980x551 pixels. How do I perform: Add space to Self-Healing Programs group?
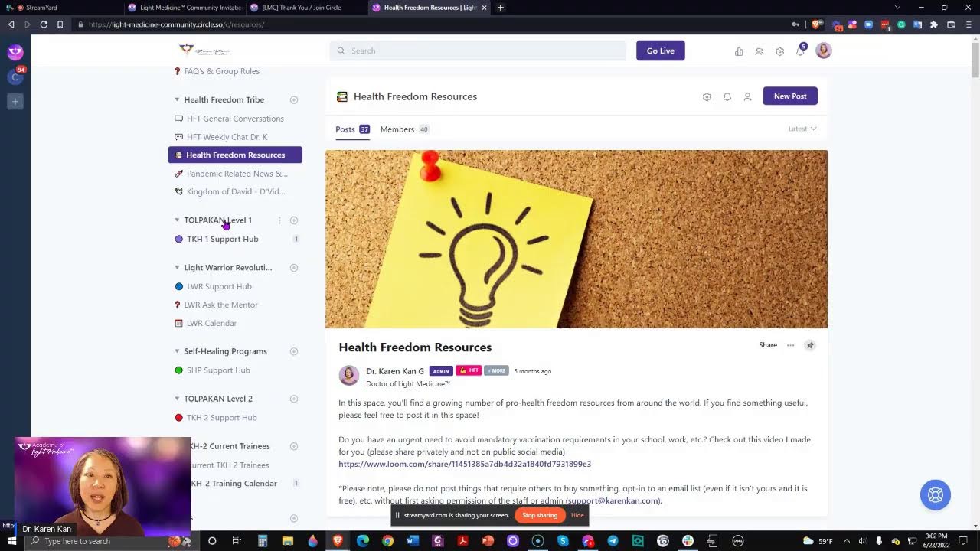[x=294, y=351]
